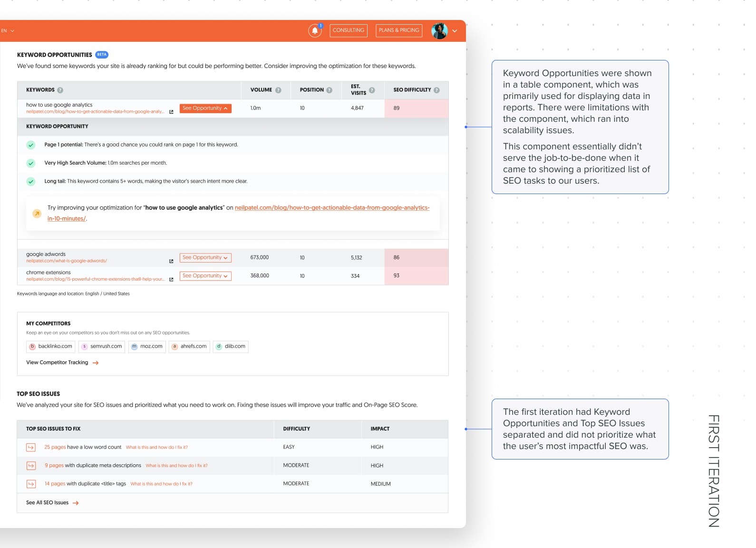Open external link icon for chrome extensions URL
The height and width of the screenshot is (548, 756).
171,279
